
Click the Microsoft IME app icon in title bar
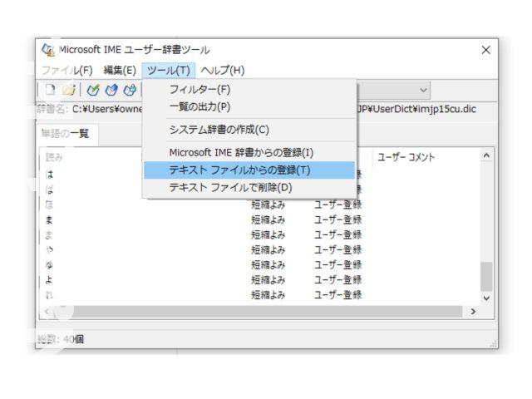click(48, 50)
